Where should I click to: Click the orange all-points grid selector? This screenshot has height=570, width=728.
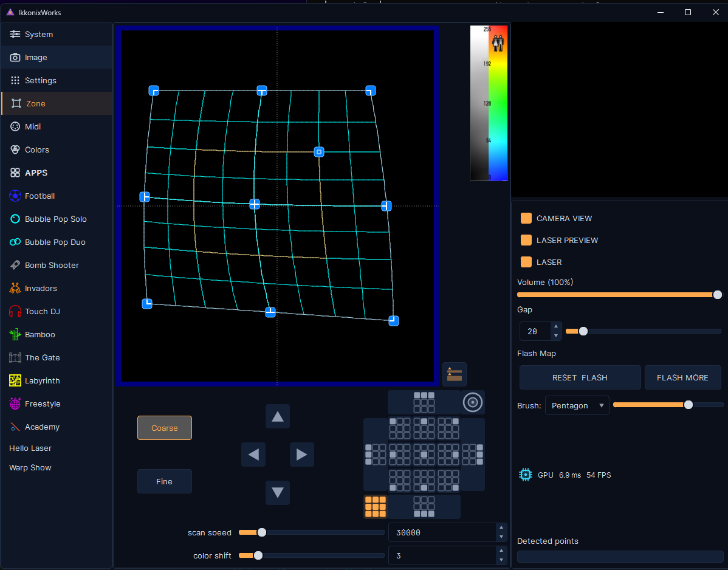375,506
